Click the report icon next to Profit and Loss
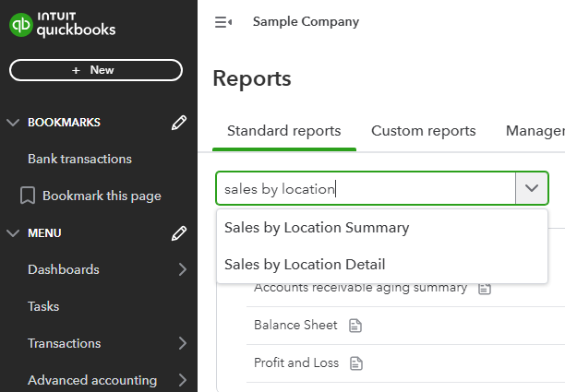This screenshot has width=565, height=392. pos(356,363)
